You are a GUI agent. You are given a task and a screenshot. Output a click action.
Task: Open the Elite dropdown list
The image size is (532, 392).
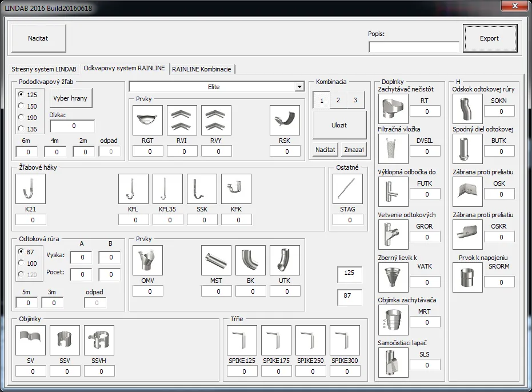pyautogui.click(x=299, y=87)
